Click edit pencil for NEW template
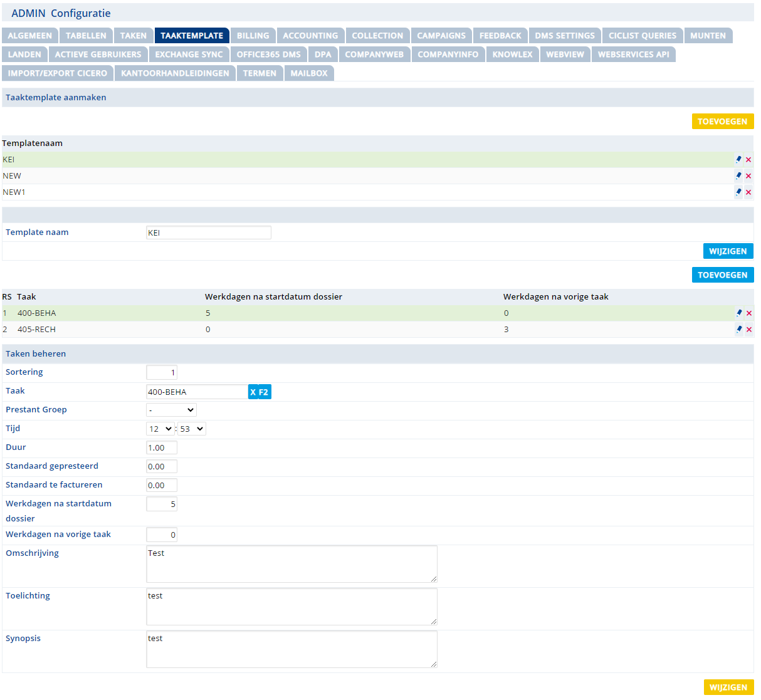761x700 pixels. [738, 176]
